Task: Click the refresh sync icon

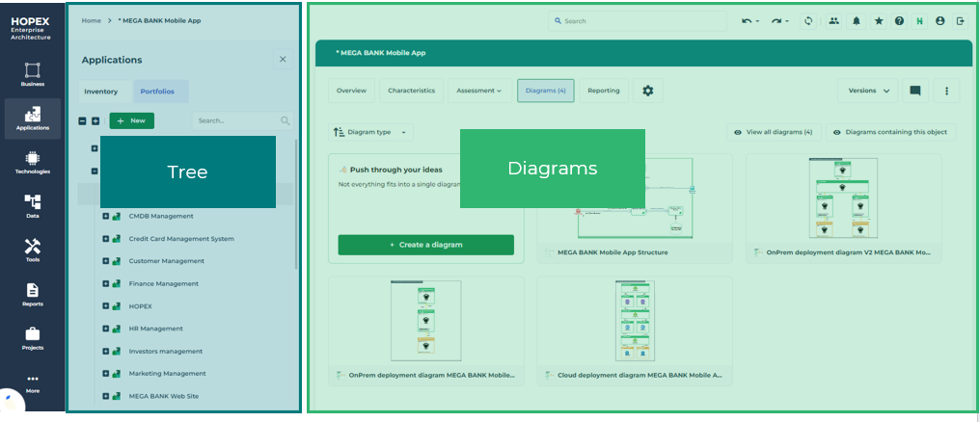Action: point(807,20)
